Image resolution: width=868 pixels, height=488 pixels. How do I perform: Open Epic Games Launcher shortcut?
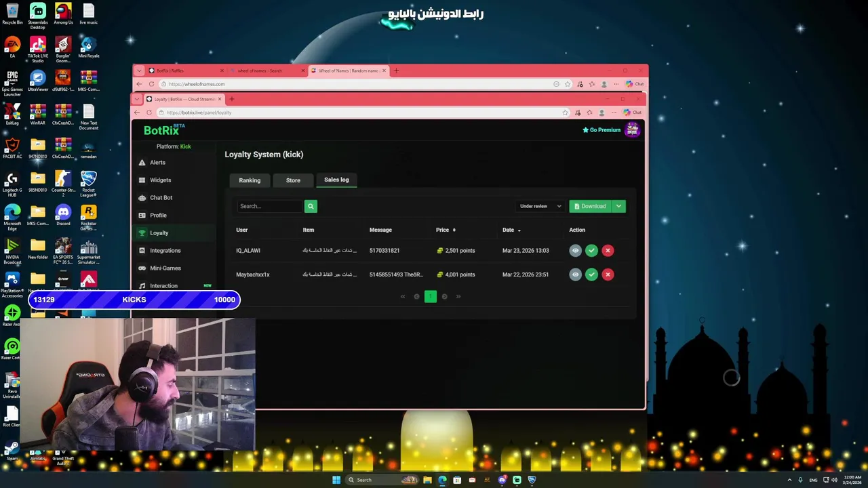coord(12,83)
